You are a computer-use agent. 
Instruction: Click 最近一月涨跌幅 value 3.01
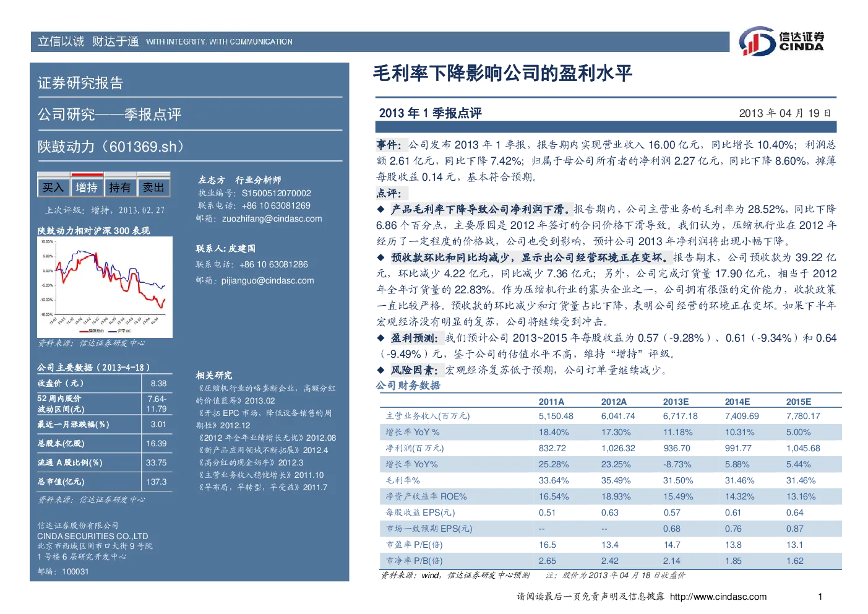(x=158, y=424)
